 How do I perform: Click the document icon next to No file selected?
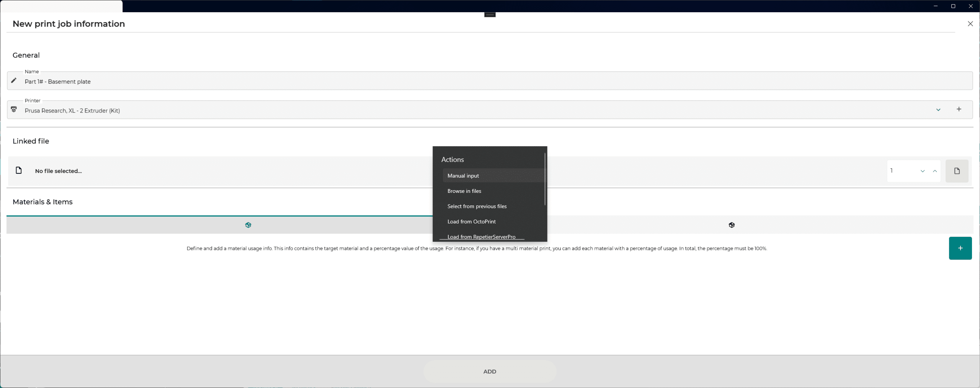(x=19, y=171)
